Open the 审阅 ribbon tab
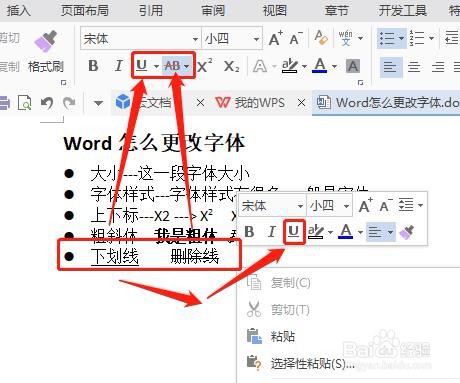The image size is (460, 383). pos(213,10)
